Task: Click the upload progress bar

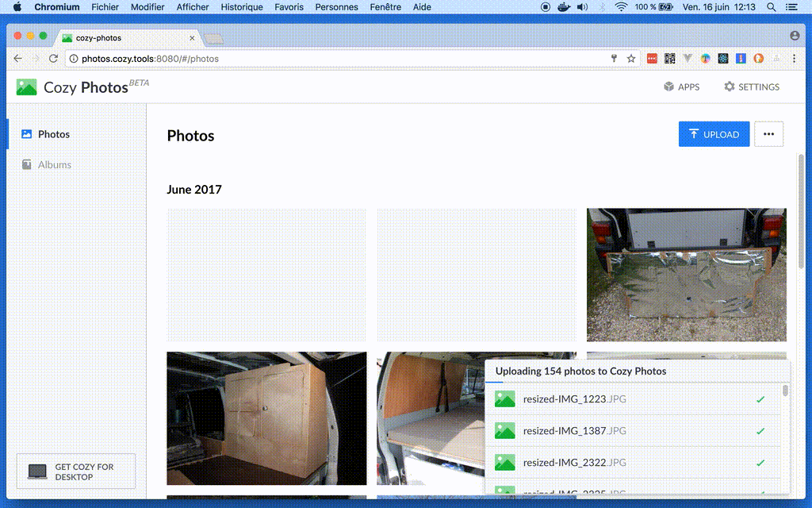Action: pyautogui.click(x=638, y=383)
